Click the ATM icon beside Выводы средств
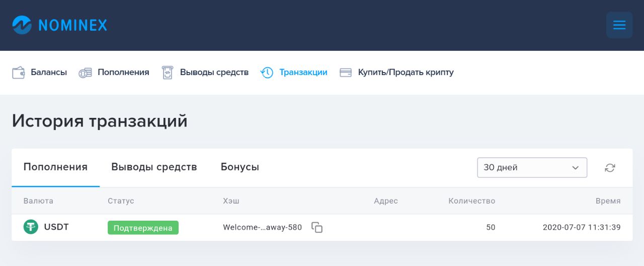The height and width of the screenshot is (266, 644). pos(168,73)
